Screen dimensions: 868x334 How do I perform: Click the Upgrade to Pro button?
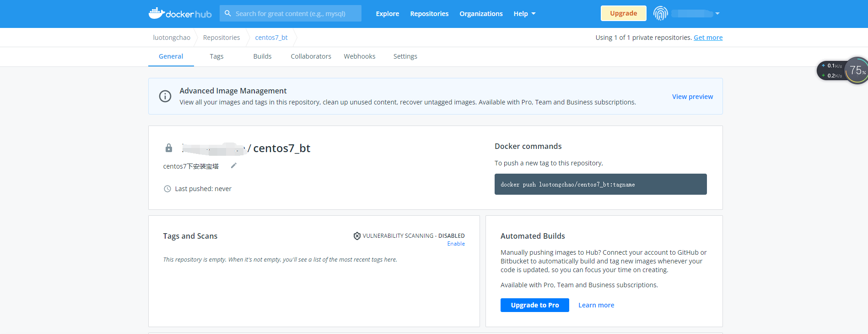click(x=535, y=305)
